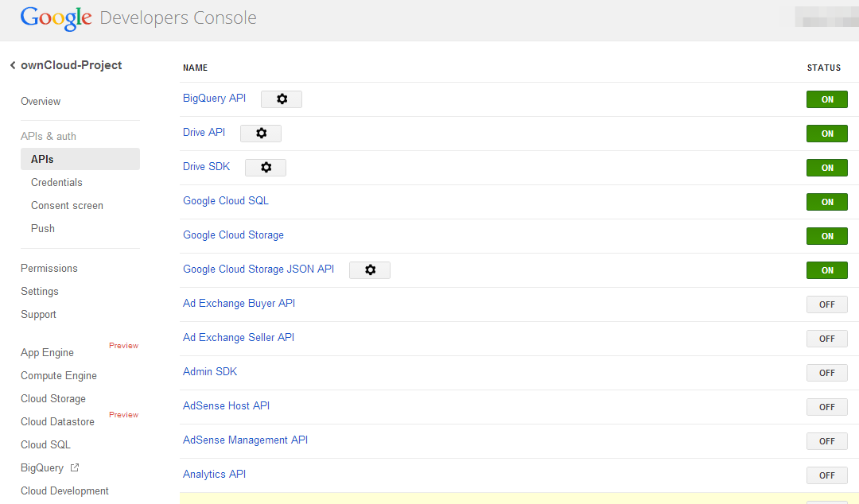
Task: Open settings gear for Drive SDK
Action: 266,168
